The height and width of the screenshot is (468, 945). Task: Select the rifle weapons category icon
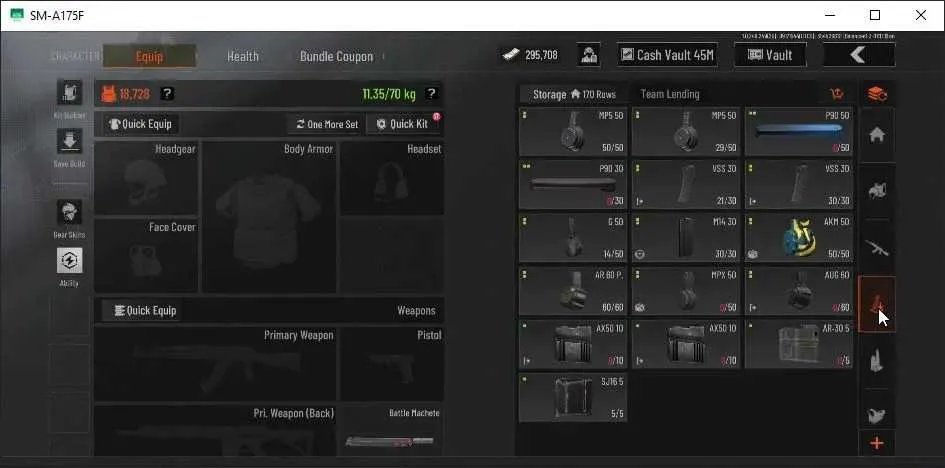[877, 247]
